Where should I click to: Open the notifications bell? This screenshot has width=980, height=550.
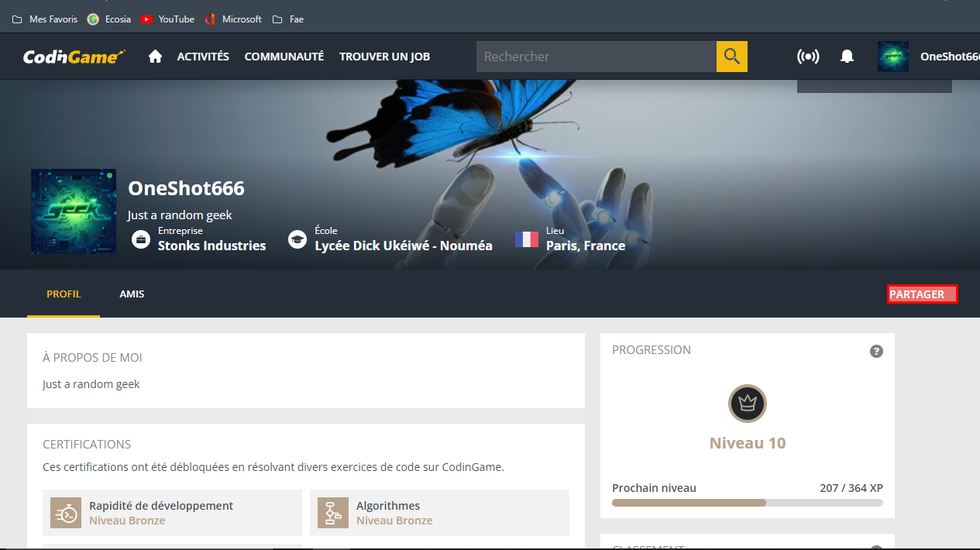848,57
